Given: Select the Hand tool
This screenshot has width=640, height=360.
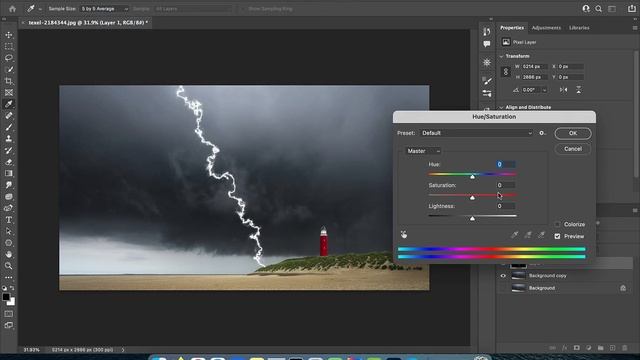Looking at the screenshot, I should tap(9, 254).
